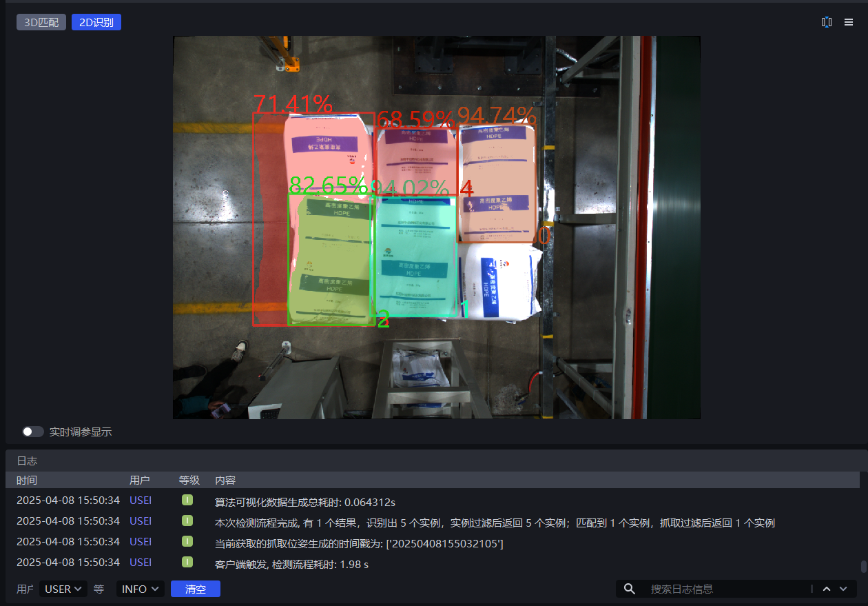
Task: Click the 94.74% detected bag in image
Action: coord(497,183)
